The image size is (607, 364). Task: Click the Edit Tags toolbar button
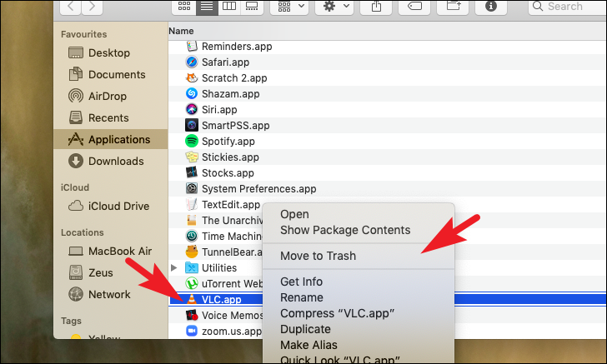pyautogui.click(x=414, y=7)
